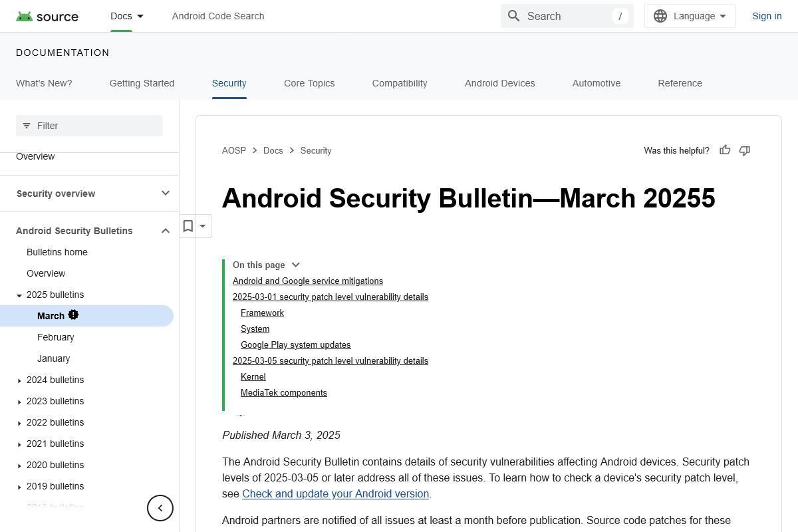
Task: Open the Docs dropdown menu
Action: point(127,16)
